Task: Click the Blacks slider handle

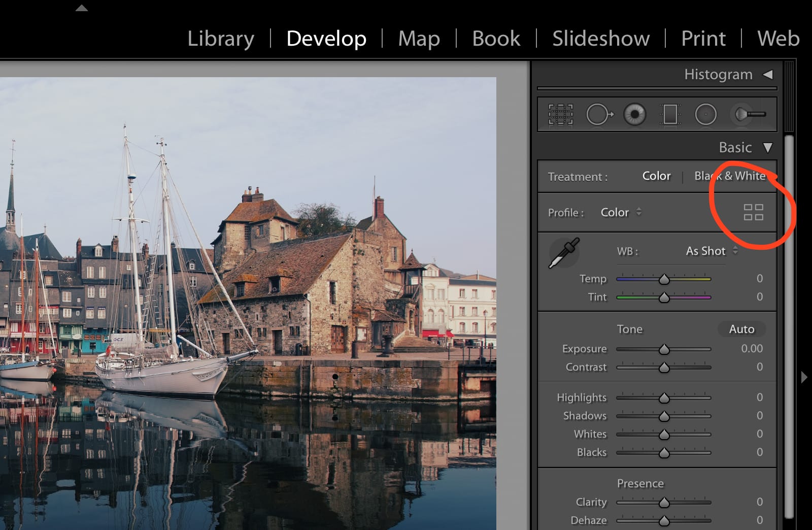Action: click(x=664, y=453)
